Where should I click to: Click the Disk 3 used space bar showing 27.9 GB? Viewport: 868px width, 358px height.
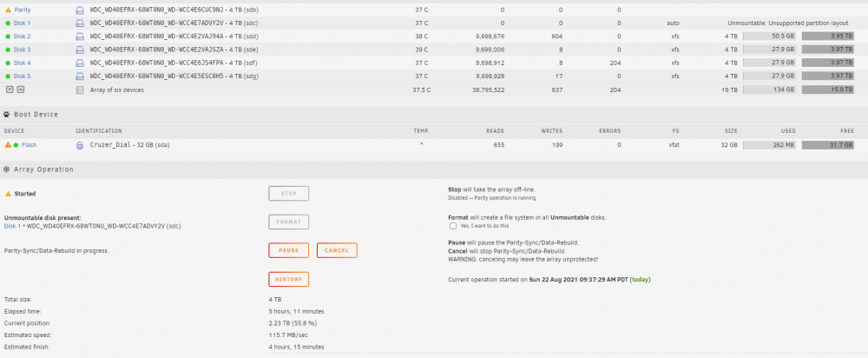pyautogui.click(x=769, y=50)
